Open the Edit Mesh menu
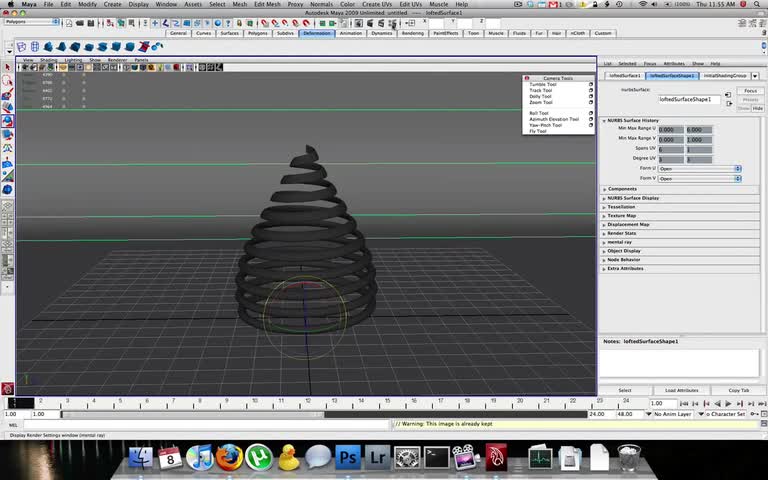This screenshot has height=480, width=768. (267, 4)
